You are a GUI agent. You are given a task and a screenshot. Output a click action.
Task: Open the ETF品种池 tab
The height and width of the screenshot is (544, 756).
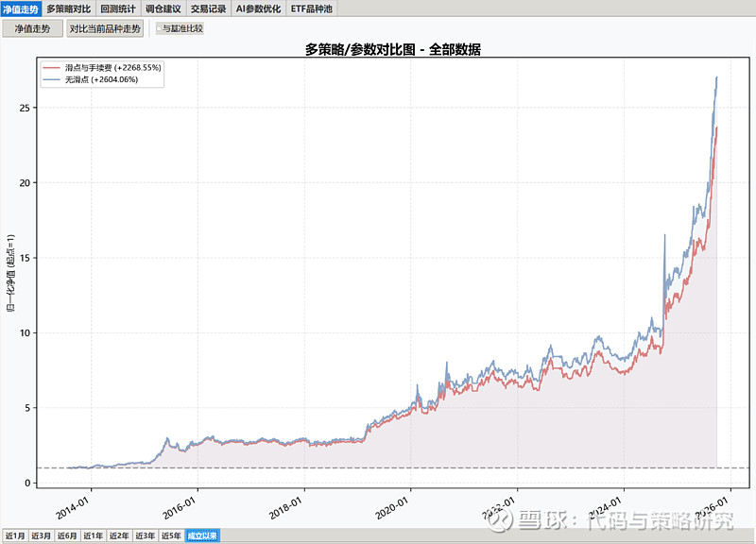tap(312, 8)
